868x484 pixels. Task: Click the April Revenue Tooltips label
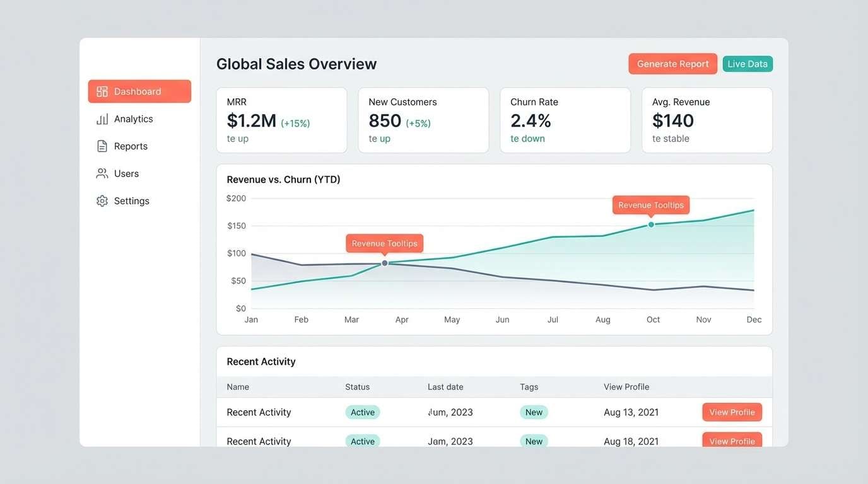[384, 243]
